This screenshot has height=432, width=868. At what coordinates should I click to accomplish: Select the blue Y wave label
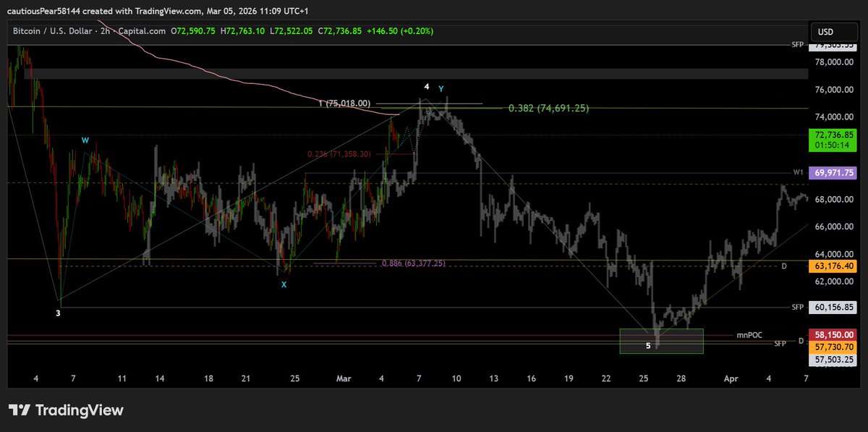(x=441, y=89)
